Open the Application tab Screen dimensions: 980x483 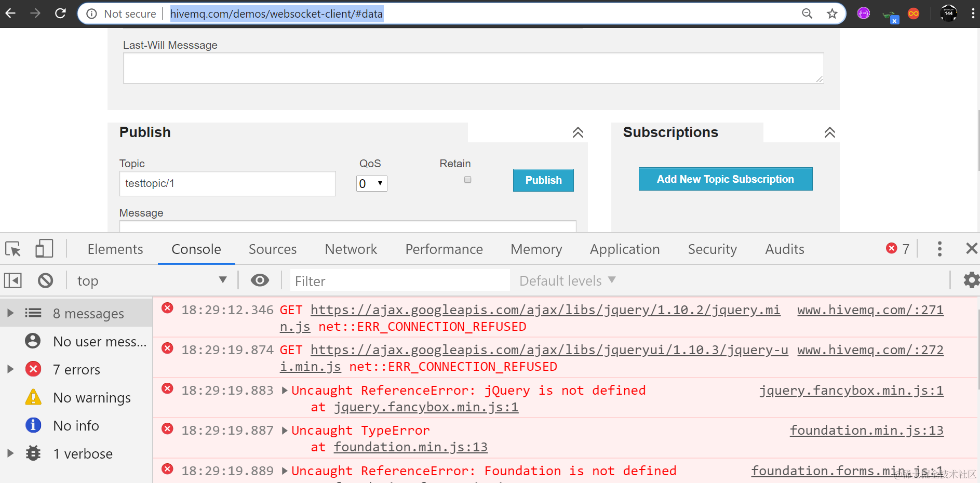tap(625, 249)
